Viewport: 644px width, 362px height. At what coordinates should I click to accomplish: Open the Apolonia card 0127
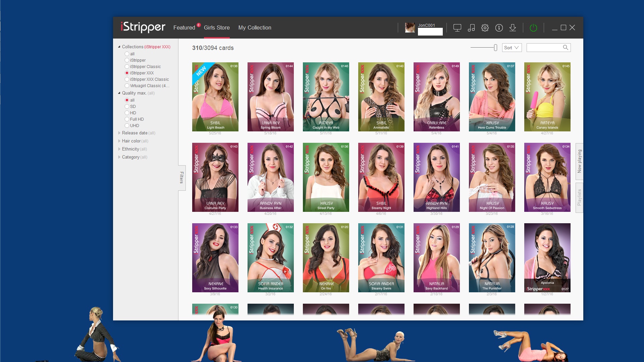pos(547,258)
